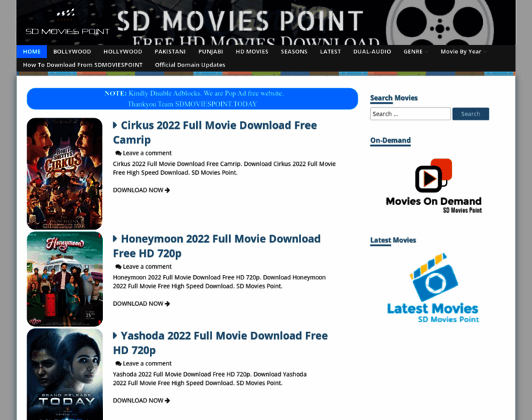Viewport: 532px width, 420px height.
Task: Focus the Search movies input field
Action: tap(410, 114)
